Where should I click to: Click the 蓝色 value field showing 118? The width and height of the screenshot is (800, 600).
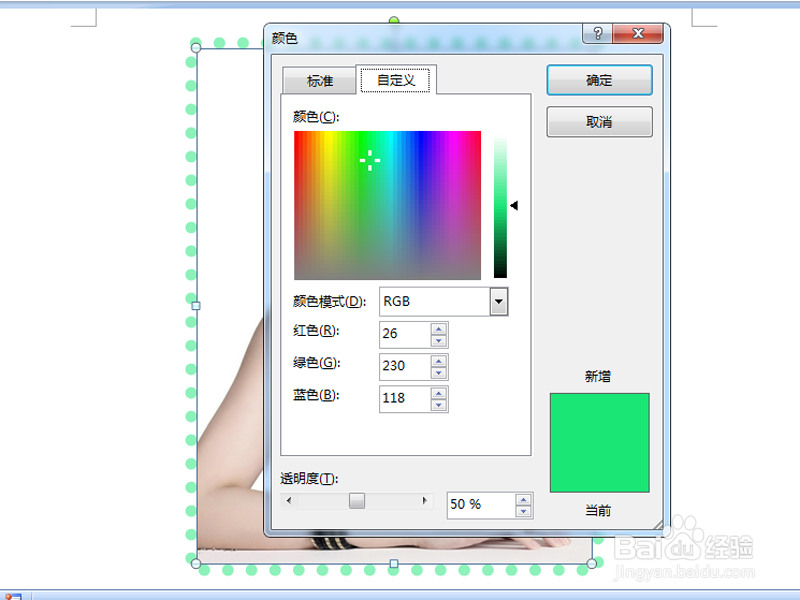pyautogui.click(x=405, y=398)
